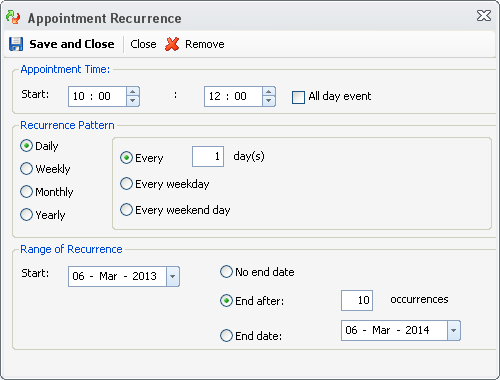Decrease start time with down spinner arrow
Viewport: 500px width, 380px height.
pos(133,101)
